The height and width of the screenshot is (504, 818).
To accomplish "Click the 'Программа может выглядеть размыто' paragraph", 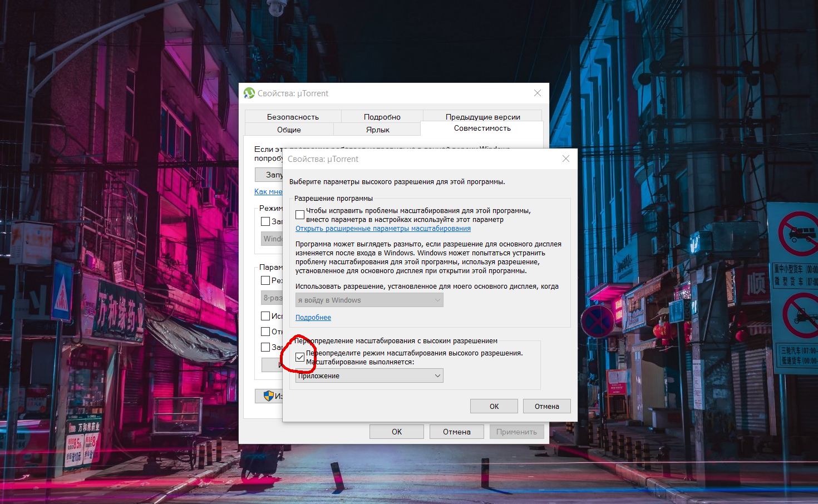I will (x=428, y=258).
